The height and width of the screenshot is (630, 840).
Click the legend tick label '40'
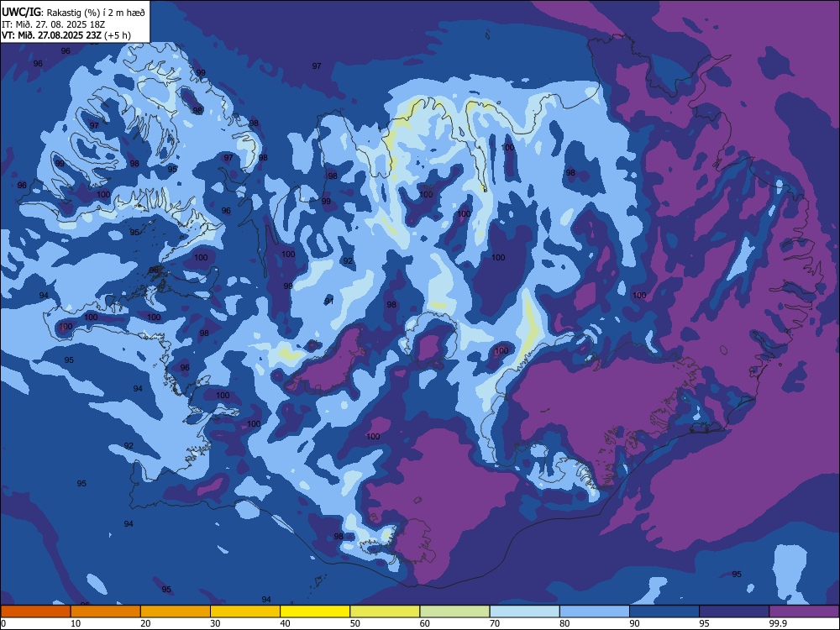click(x=285, y=623)
